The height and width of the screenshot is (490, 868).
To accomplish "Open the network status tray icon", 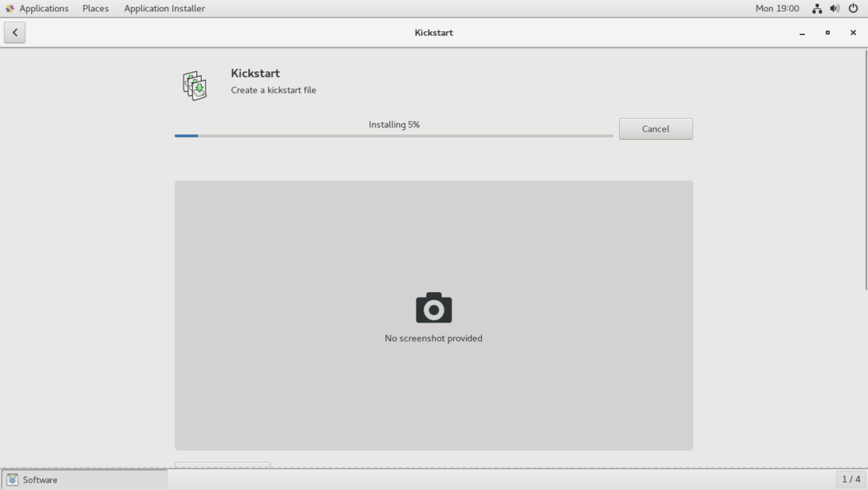I will point(817,8).
